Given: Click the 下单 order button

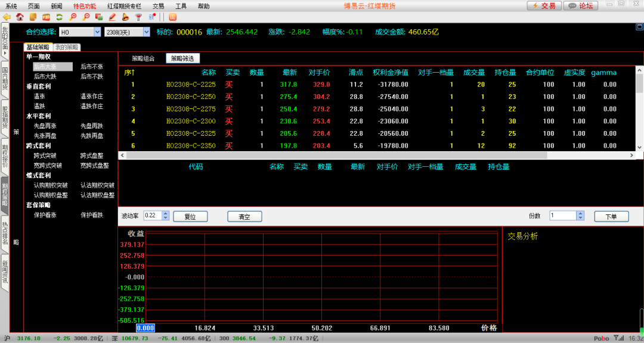Looking at the screenshot, I should [611, 216].
